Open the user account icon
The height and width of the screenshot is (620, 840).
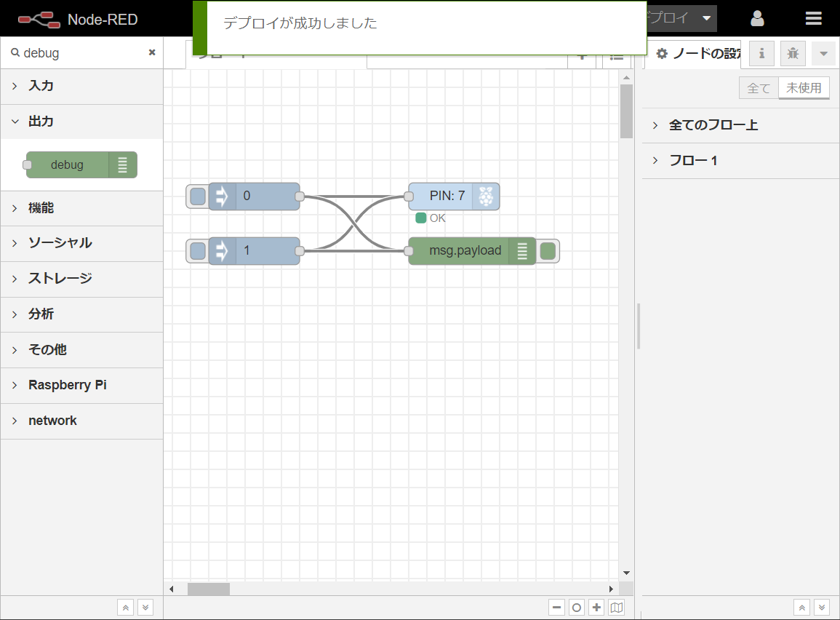click(x=757, y=18)
